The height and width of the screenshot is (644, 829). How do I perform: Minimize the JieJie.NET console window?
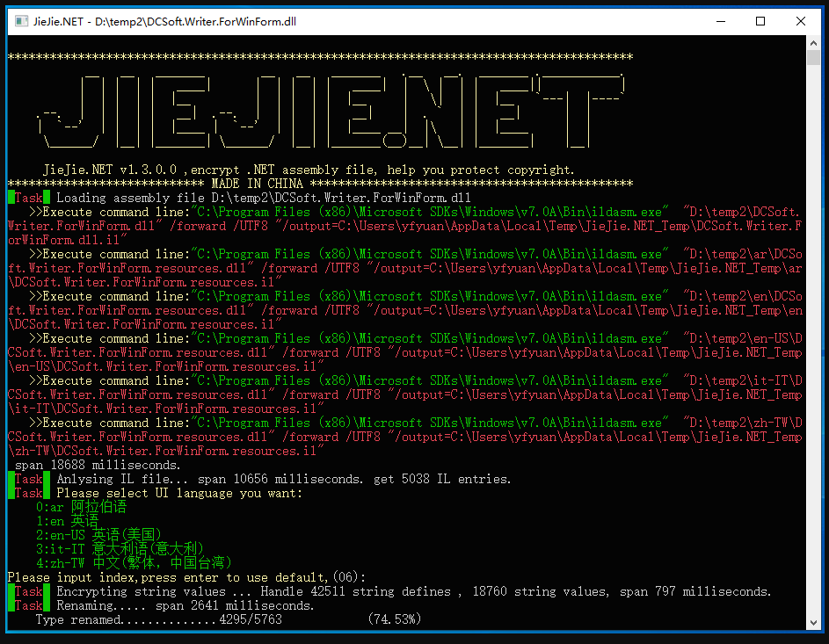(721, 21)
